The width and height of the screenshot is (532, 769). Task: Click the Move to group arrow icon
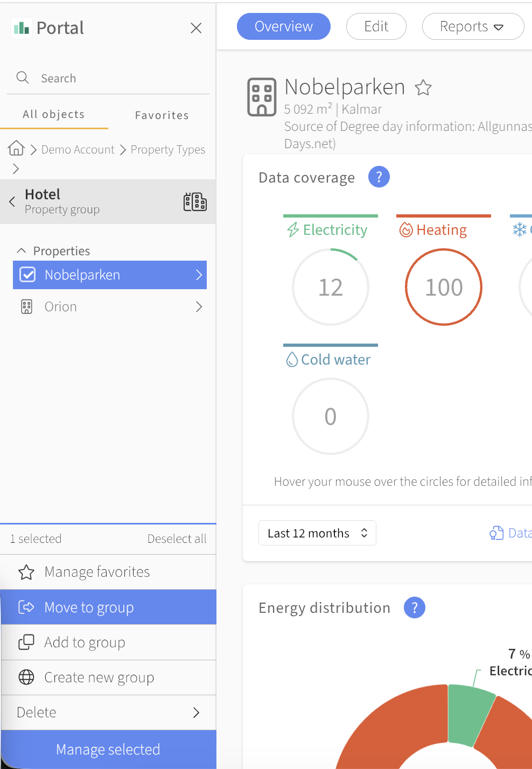(x=26, y=607)
